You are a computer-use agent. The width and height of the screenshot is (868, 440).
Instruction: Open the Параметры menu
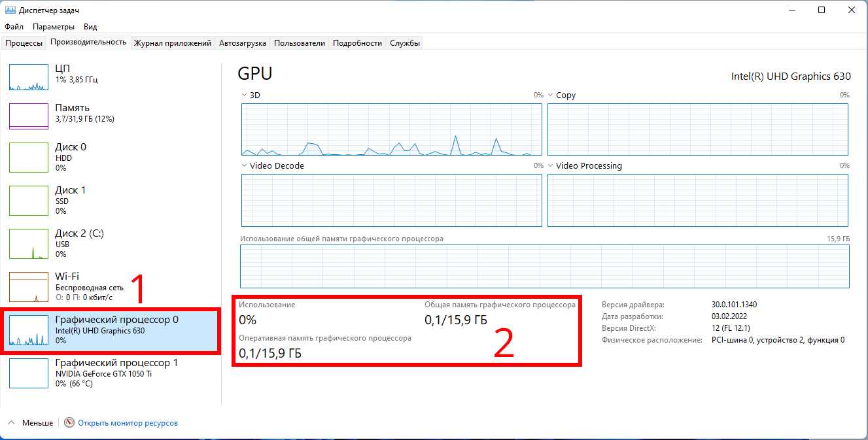coord(54,27)
